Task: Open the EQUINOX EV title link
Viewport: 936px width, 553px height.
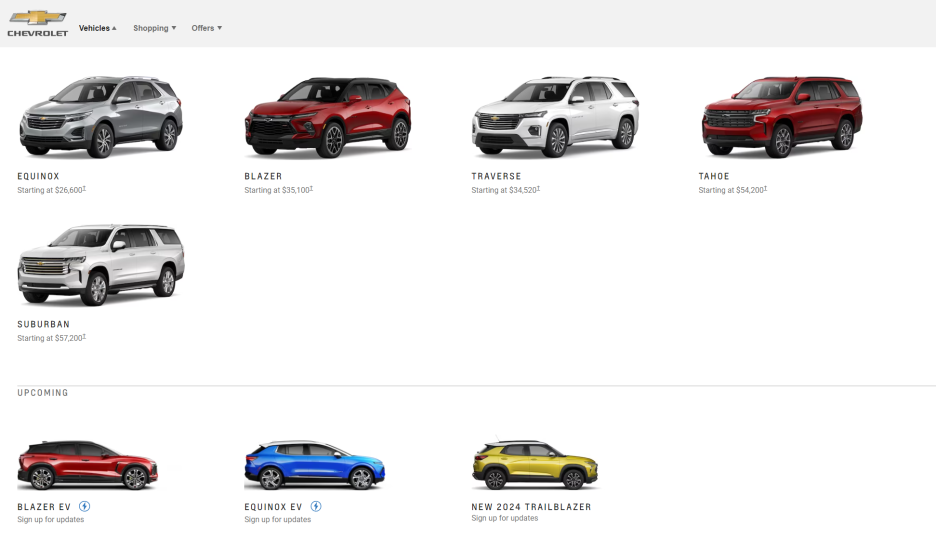Action: [273, 507]
